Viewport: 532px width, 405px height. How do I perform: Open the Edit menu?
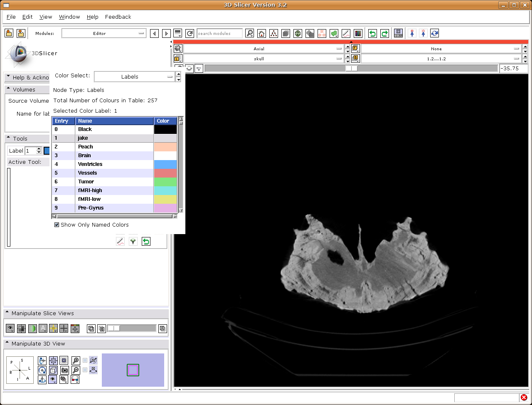tap(27, 17)
